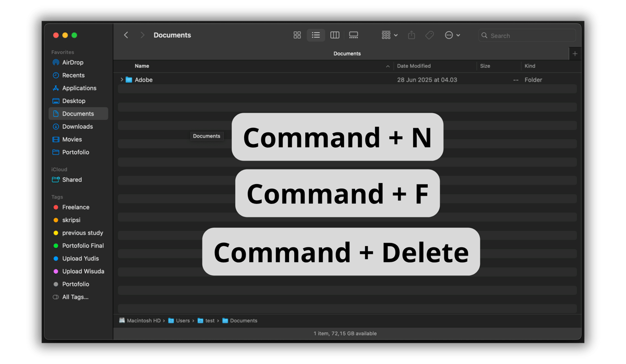
Task: Switch to gallery view
Action: [354, 35]
